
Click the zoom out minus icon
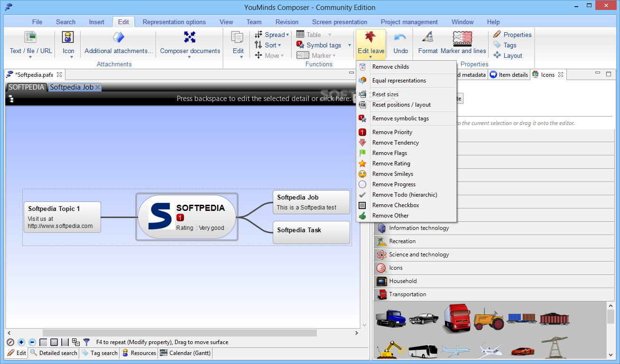click(x=32, y=342)
